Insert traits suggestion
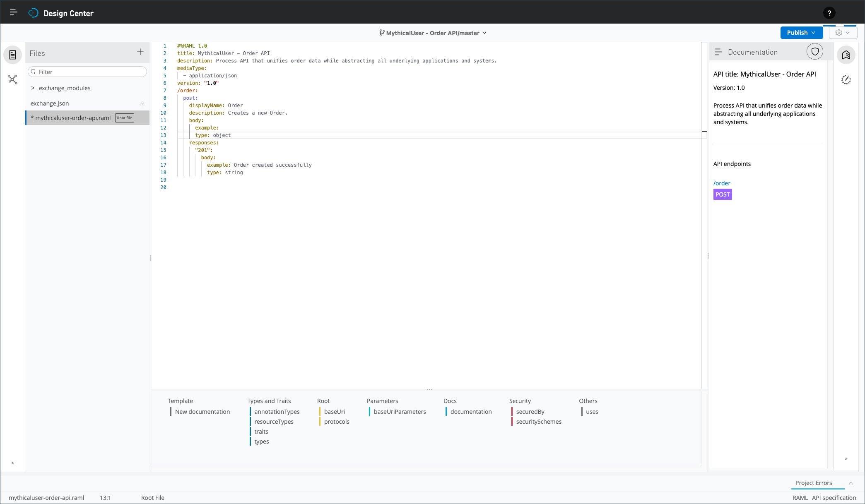This screenshot has height=504, width=865. (261, 432)
